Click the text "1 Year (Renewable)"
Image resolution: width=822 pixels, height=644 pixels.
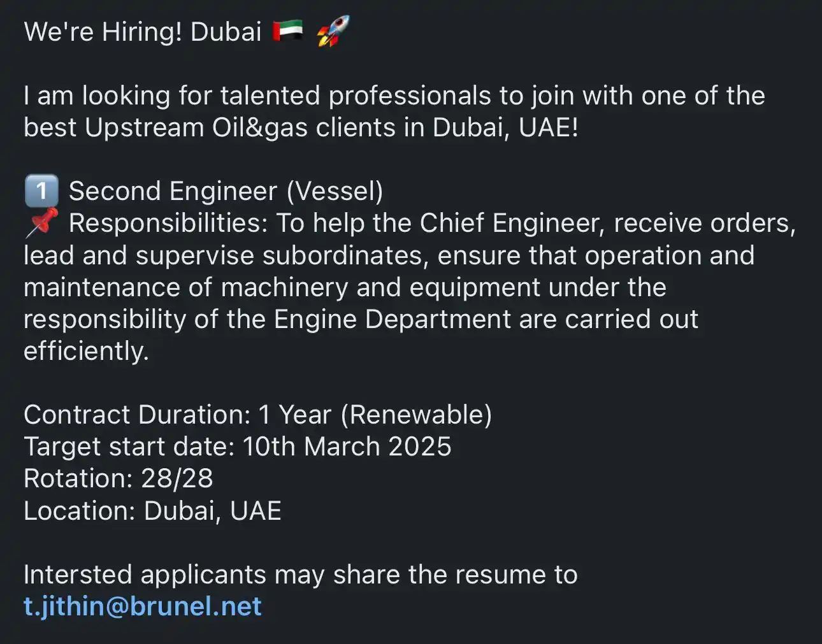pyautogui.click(x=375, y=415)
